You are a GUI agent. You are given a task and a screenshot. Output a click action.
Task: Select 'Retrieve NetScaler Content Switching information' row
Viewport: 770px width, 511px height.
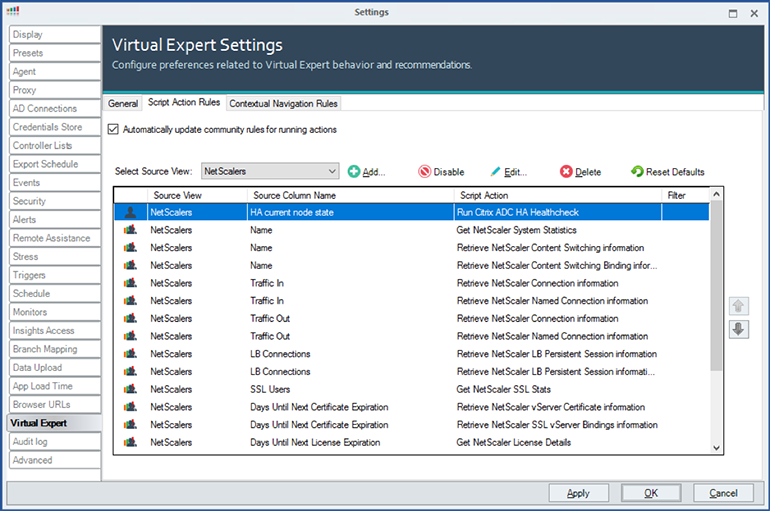[x=412, y=247]
